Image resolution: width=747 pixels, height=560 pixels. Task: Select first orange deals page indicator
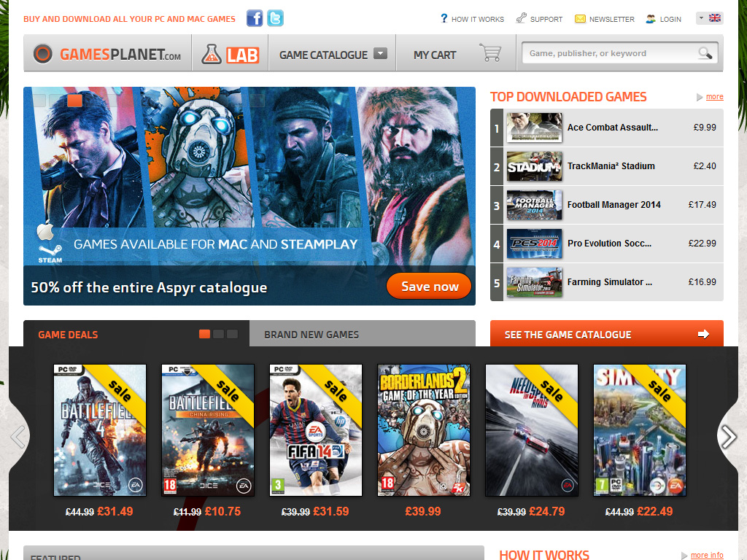(204, 334)
